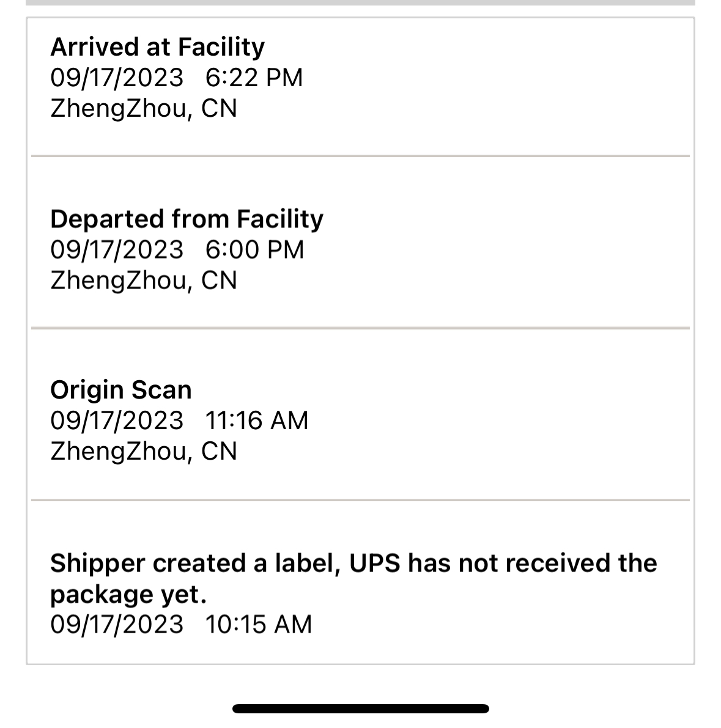This screenshot has height=728, width=721.
Task: Tap ZhengZhou, CN under Arrived at Facility
Action: click(143, 108)
